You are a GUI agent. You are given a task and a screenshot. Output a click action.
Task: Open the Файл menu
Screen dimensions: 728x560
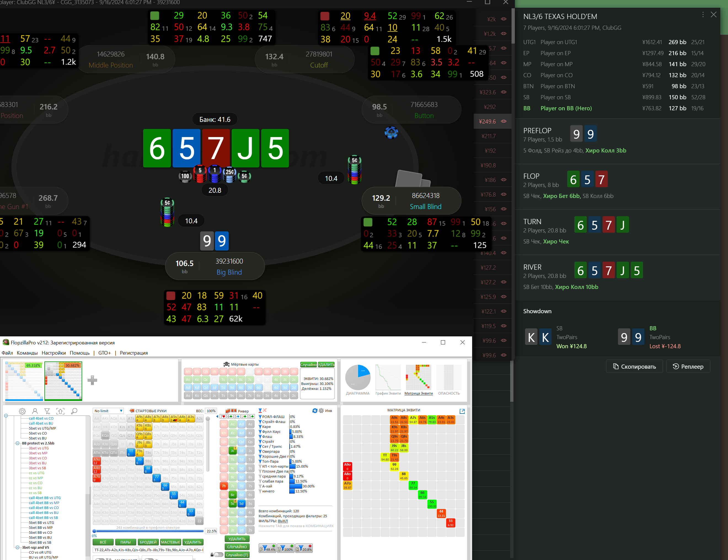pos(7,353)
